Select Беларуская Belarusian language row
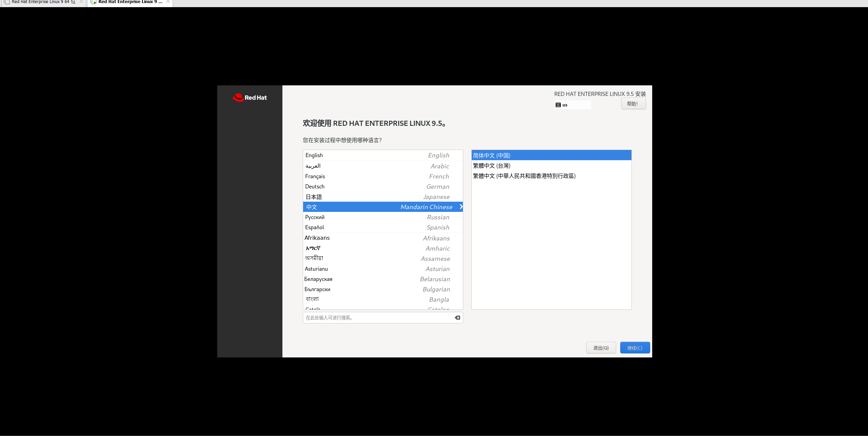 pyautogui.click(x=383, y=279)
